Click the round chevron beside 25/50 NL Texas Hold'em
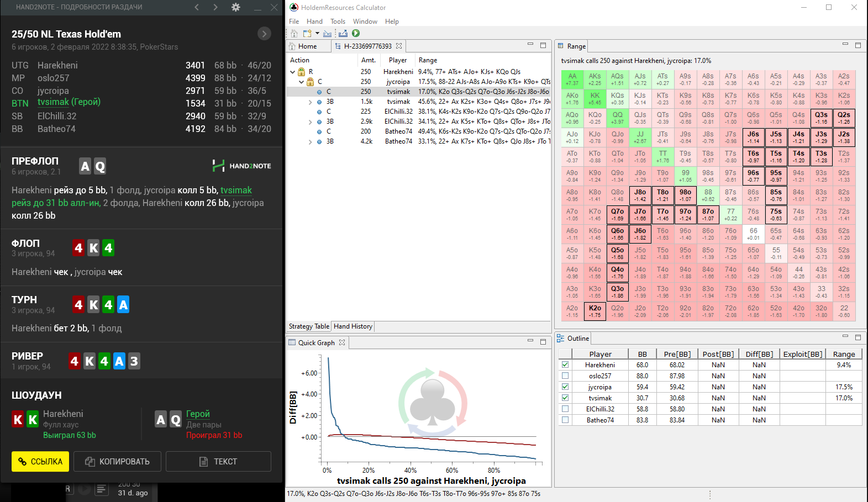Image resolution: width=868 pixels, height=502 pixels. tap(264, 34)
